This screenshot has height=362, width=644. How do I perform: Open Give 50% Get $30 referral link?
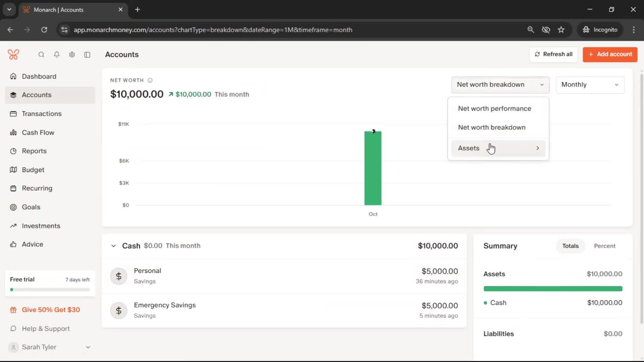(x=51, y=310)
